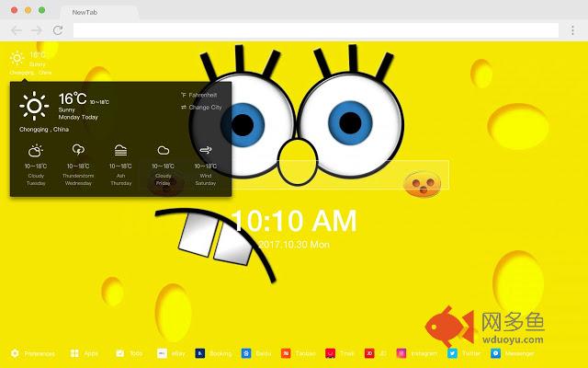Launch the JD shortcut
The image size is (588, 368).
click(x=369, y=353)
